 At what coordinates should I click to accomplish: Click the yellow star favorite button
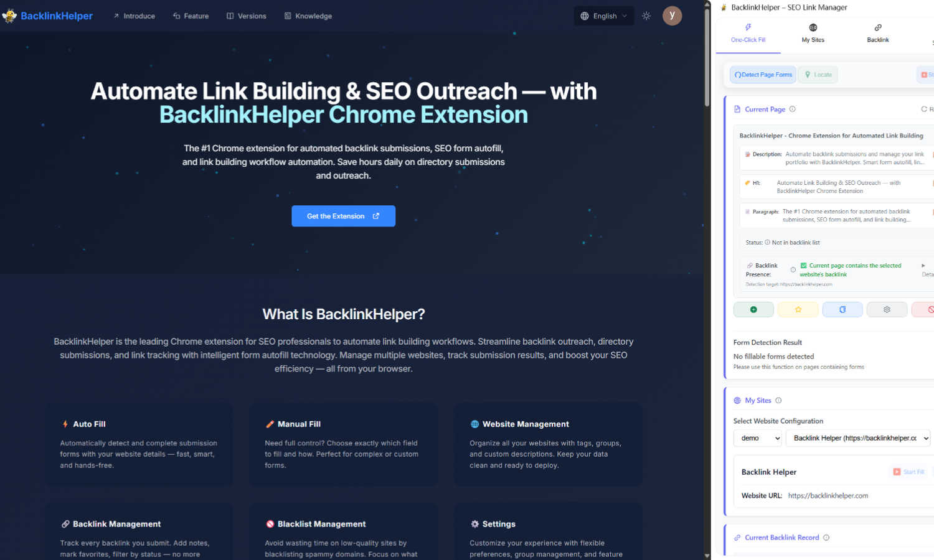tap(798, 309)
